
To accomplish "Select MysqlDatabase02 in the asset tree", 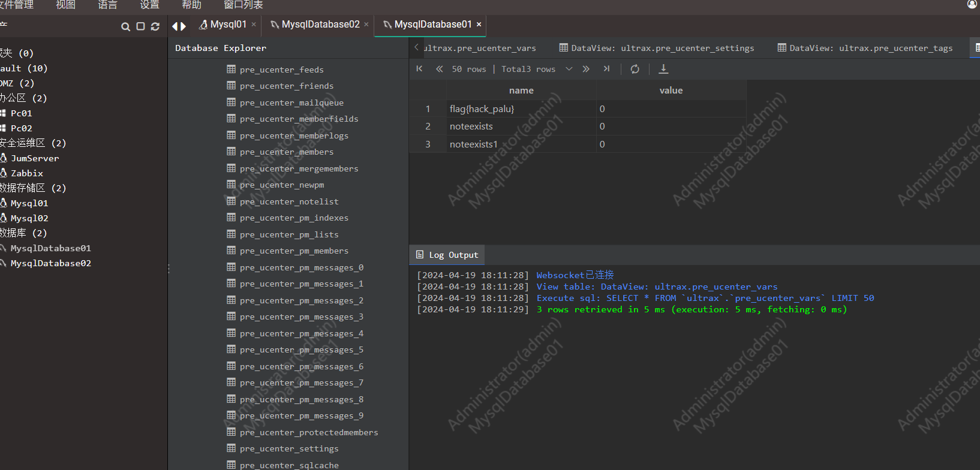I will pos(51,263).
